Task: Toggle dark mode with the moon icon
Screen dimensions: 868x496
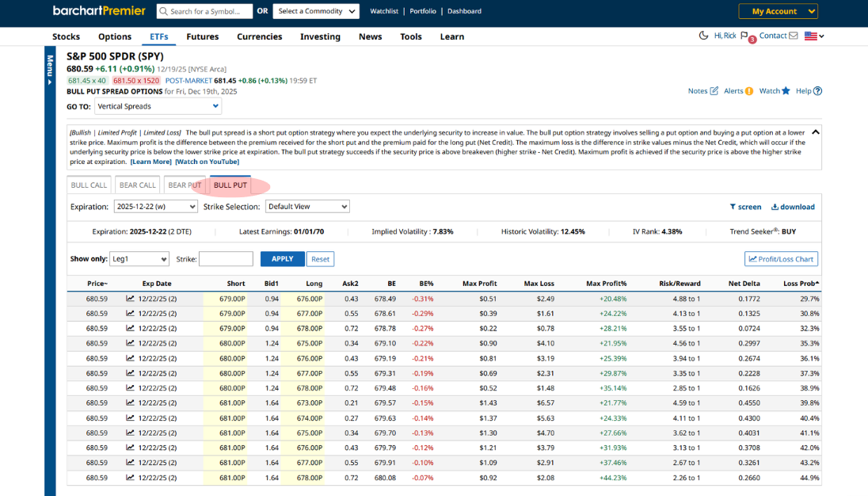Action: [x=703, y=36]
